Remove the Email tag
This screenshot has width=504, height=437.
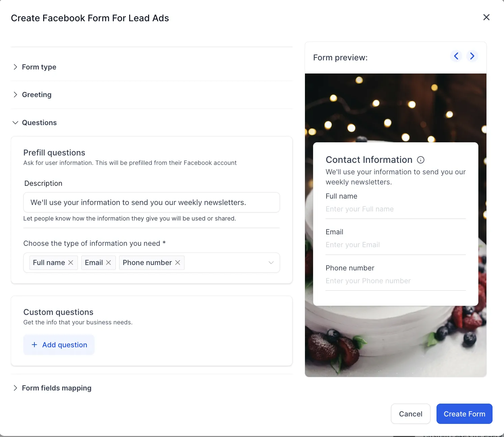tap(109, 263)
